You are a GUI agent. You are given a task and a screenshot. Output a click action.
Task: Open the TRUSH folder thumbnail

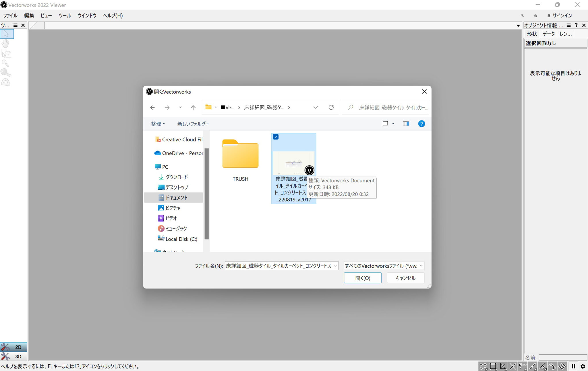click(240, 155)
